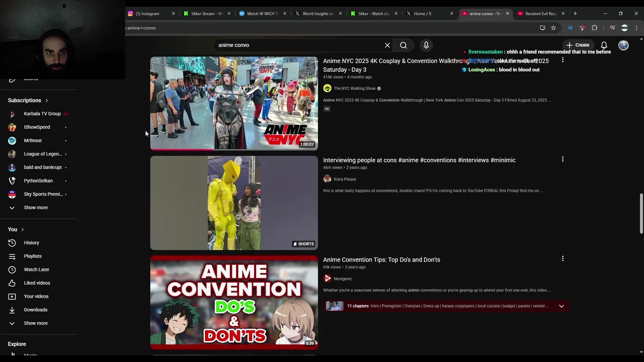The image size is (644, 362).
Task: Click the Nerdgenic channel name
Action: (x=343, y=279)
